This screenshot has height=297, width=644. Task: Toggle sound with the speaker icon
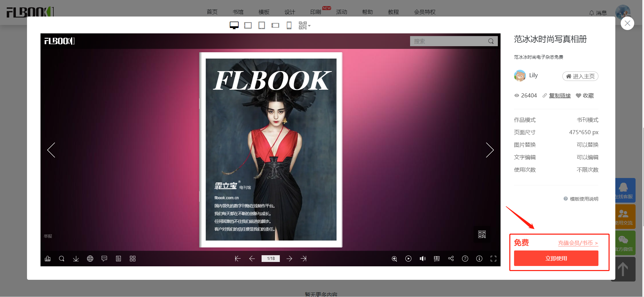tap(423, 259)
